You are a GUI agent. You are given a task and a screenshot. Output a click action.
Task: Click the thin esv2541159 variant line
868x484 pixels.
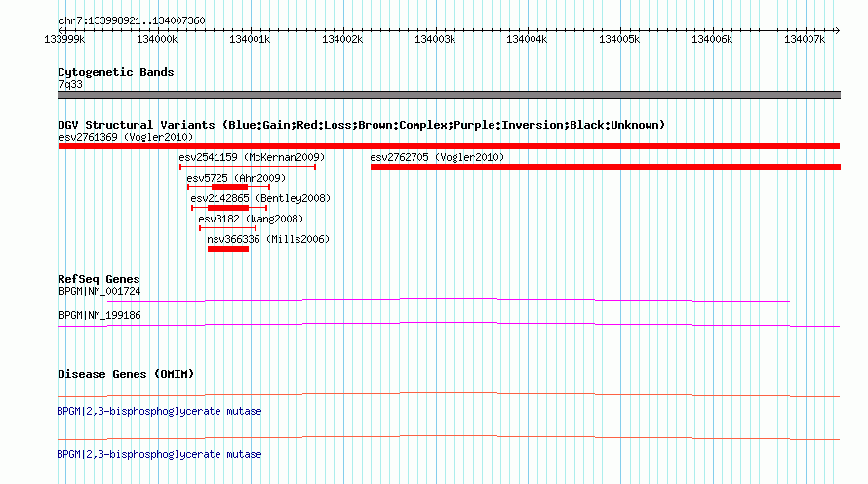pos(248,167)
